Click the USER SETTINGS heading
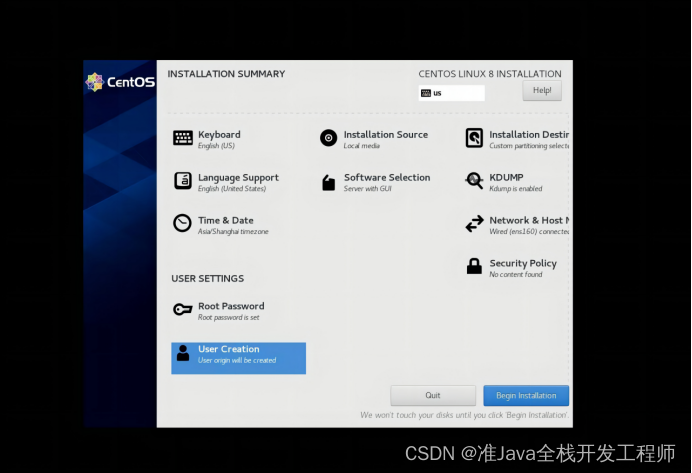This screenshot has width=692, height=473. tap(207, 278)
